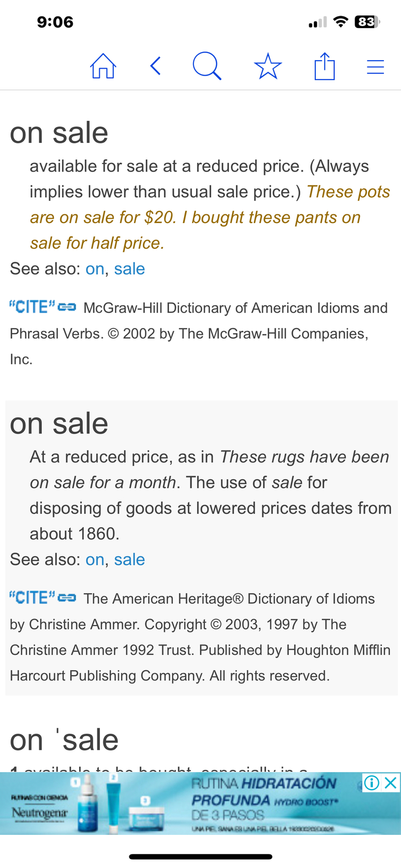The height and width of the screenshot is (868, 401).
Task: Open search with the magnifier icon
Action: coord(207,66)
